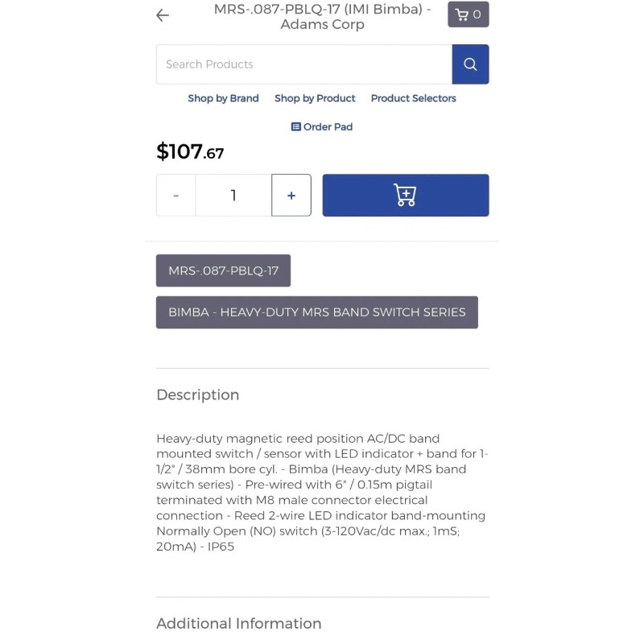Screen dimensions: 644x644
Task: Click the Order Pad list icon
Action: [x=295, y=127]
